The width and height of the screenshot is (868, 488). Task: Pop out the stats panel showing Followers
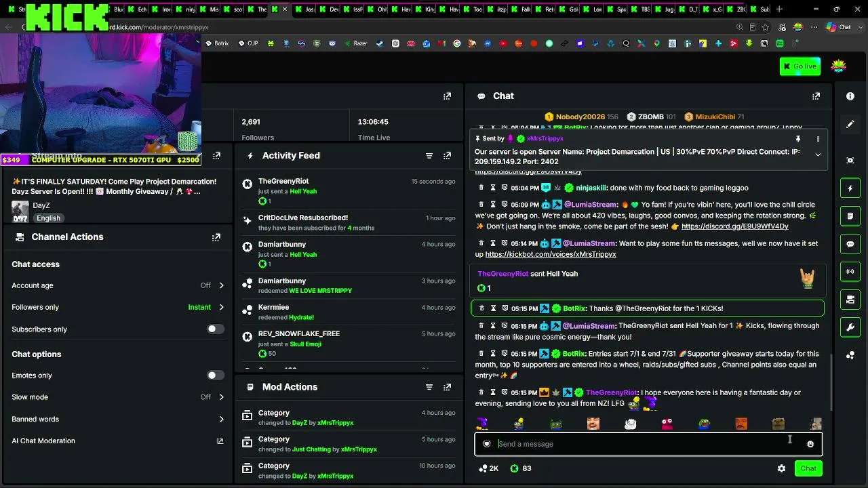[447, 96]
